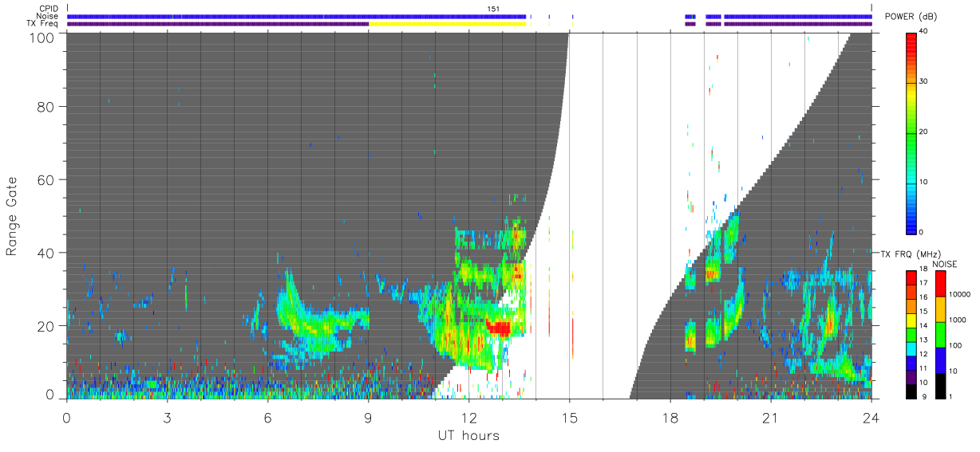
Task: Click the power legend value 40
Action: (x=925, y=31)
